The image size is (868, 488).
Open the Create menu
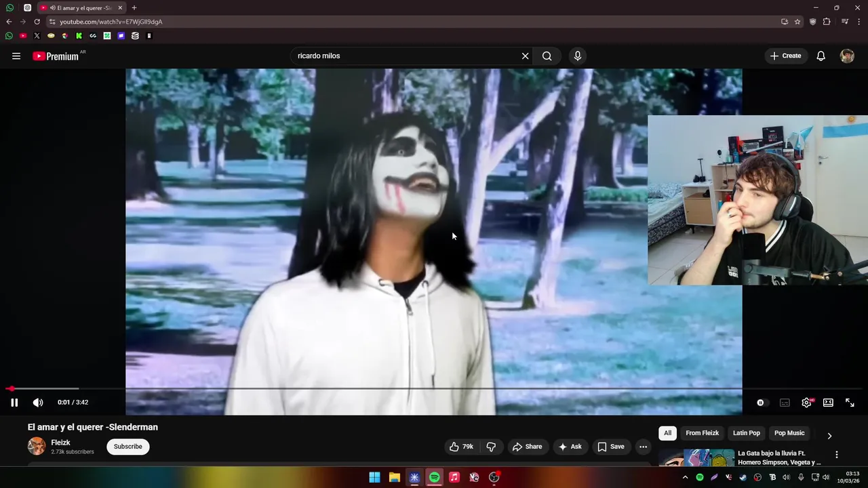click(x=786, y=56)
